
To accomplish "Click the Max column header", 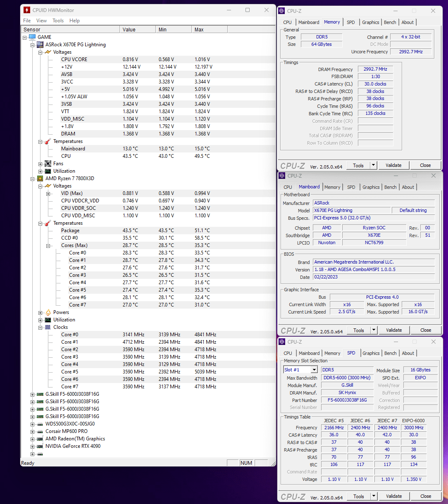I will point(210,30).
